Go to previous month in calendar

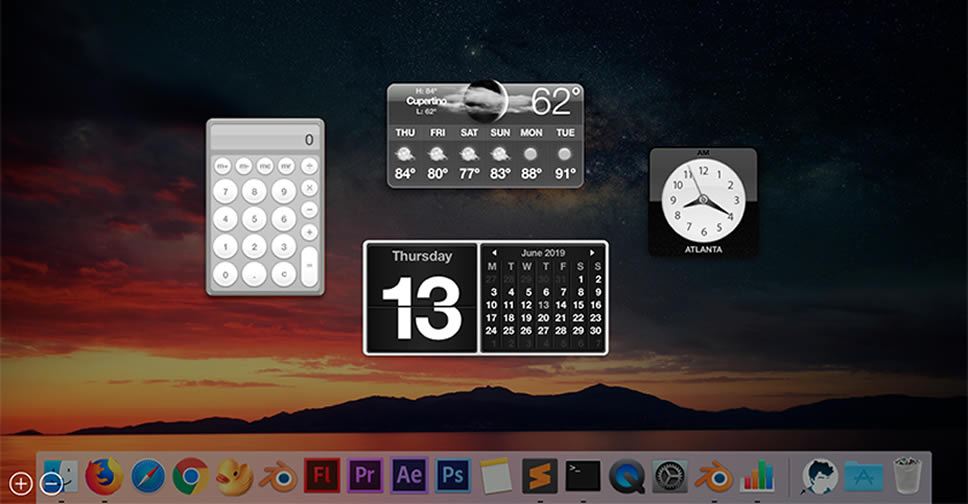click(493, 253)
